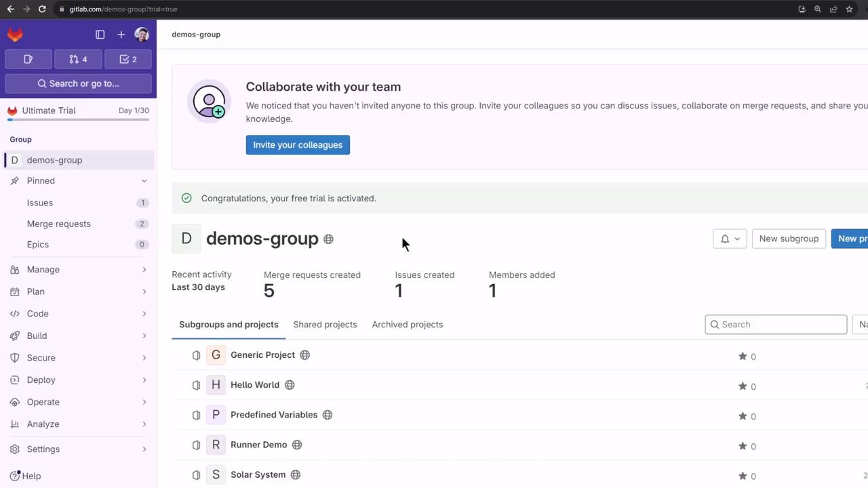
Task: Click the star icon on Hello World row
Action: pyautogui.click(x=743, y=386)
